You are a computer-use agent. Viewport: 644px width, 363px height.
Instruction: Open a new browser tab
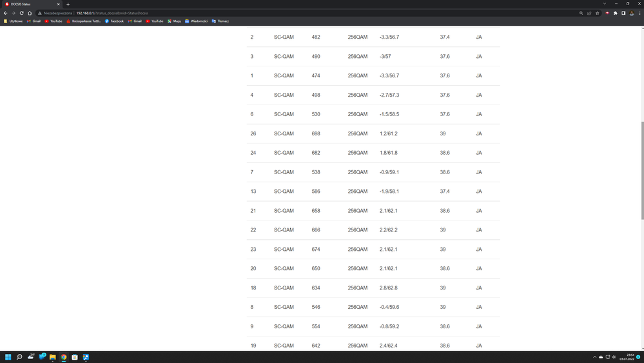68,4
